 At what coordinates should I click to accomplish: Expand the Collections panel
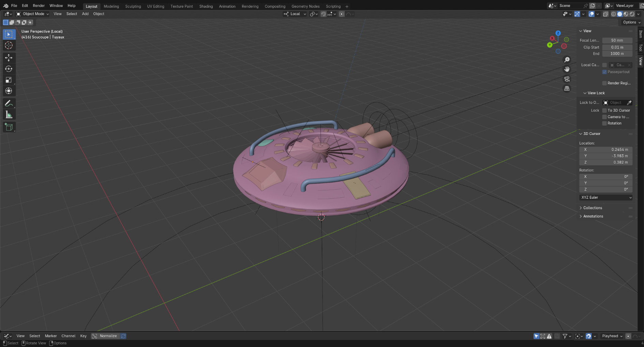coord(593,208)
